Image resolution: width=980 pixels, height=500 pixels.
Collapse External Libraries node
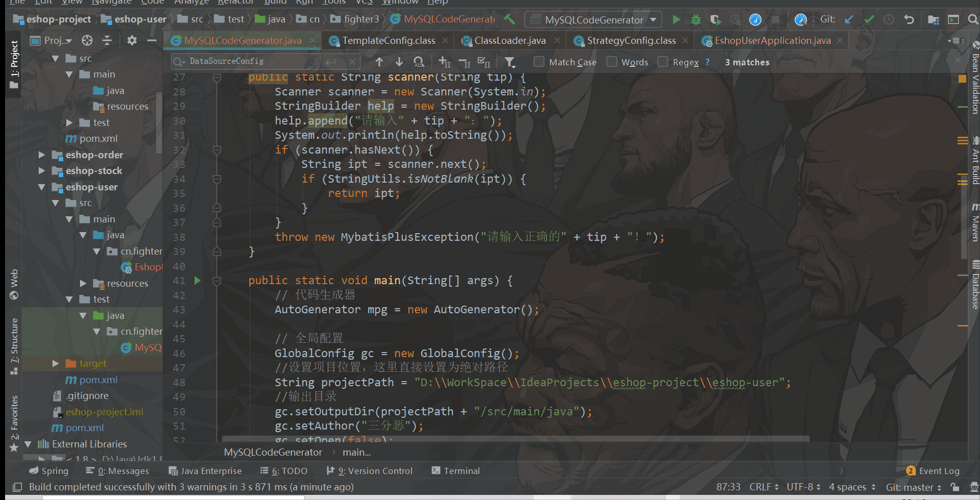coord(28,444)
